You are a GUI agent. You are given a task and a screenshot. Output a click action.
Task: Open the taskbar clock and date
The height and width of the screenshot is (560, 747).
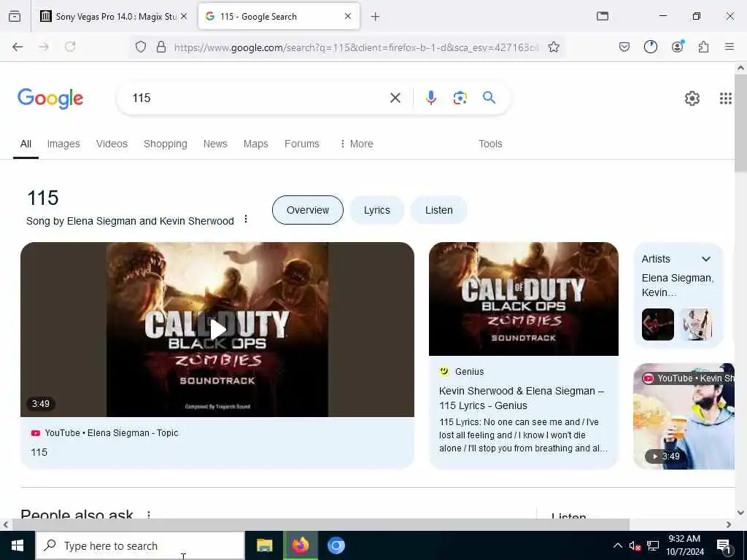coord(684,545)
